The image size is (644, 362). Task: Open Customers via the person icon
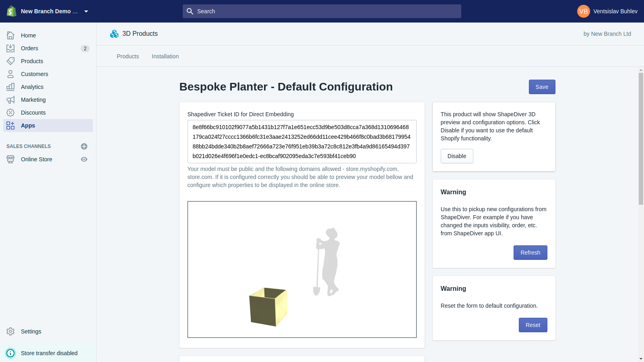click(x=10, y=74)
